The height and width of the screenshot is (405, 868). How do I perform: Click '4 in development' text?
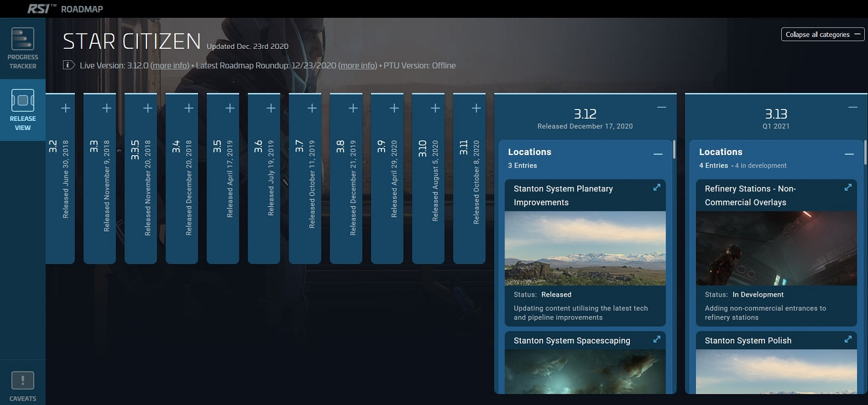(x=761, y=166)
